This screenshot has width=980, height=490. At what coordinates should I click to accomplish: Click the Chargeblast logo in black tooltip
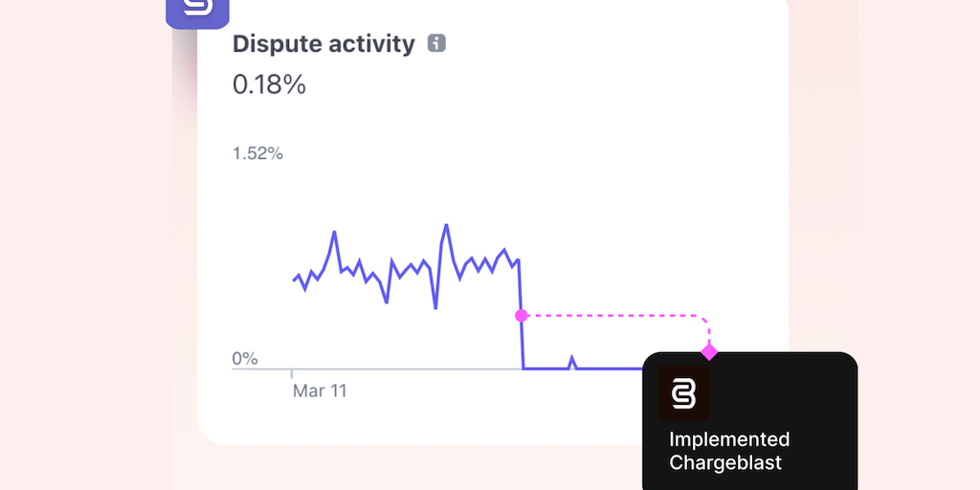tap(684, 392)
